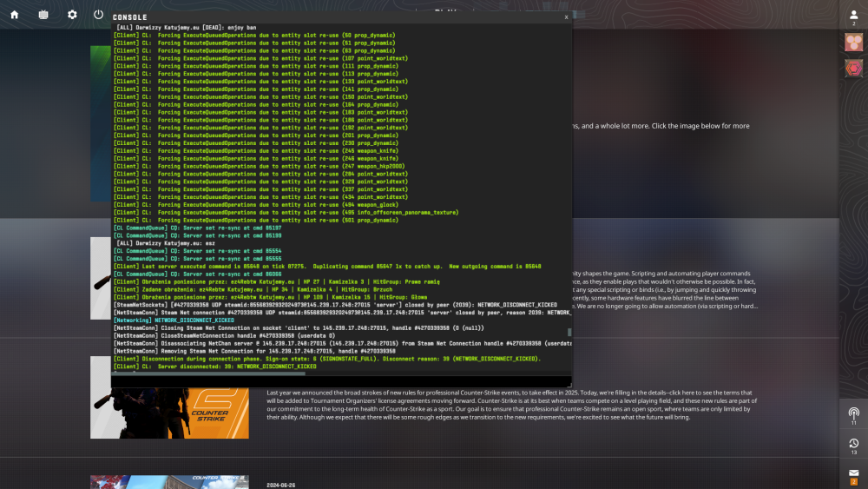Image resolution: width=868 pixels, height=489 pixels.
Task: Select log line '(50 prop_dynamic)'
Action: point(254,36)
